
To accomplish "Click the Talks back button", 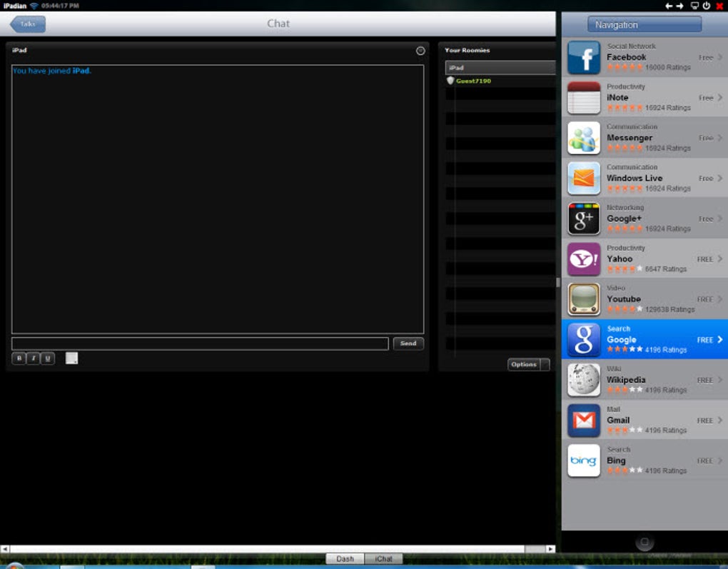I will click(28, 24).
